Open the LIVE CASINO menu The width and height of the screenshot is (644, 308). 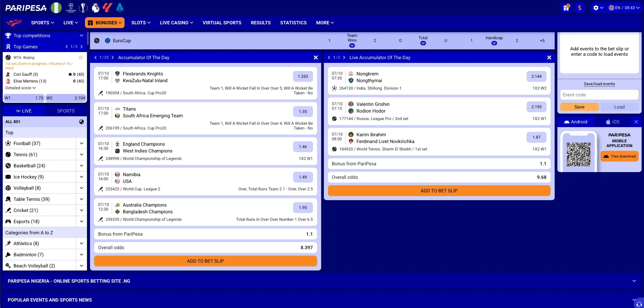[176, 23]
